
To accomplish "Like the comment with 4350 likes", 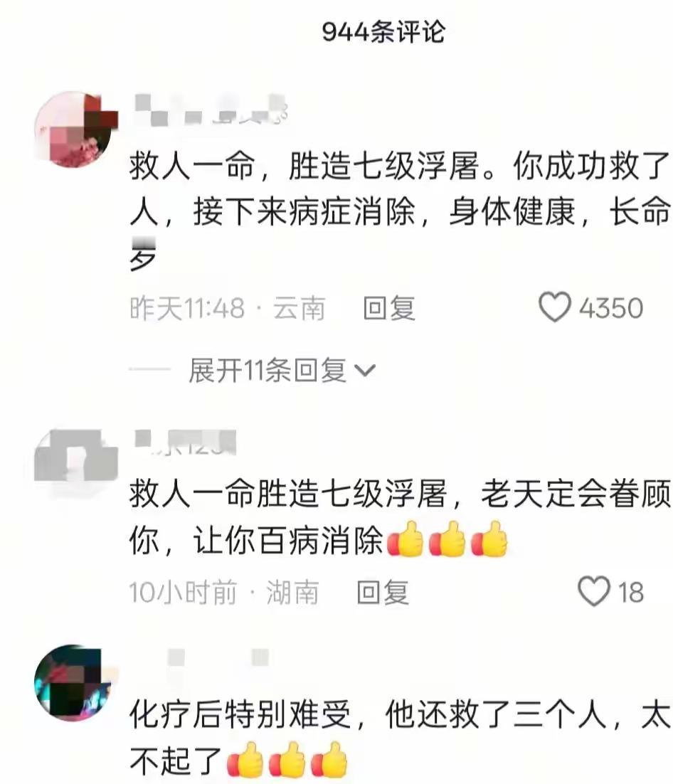I will pos(554,307).
